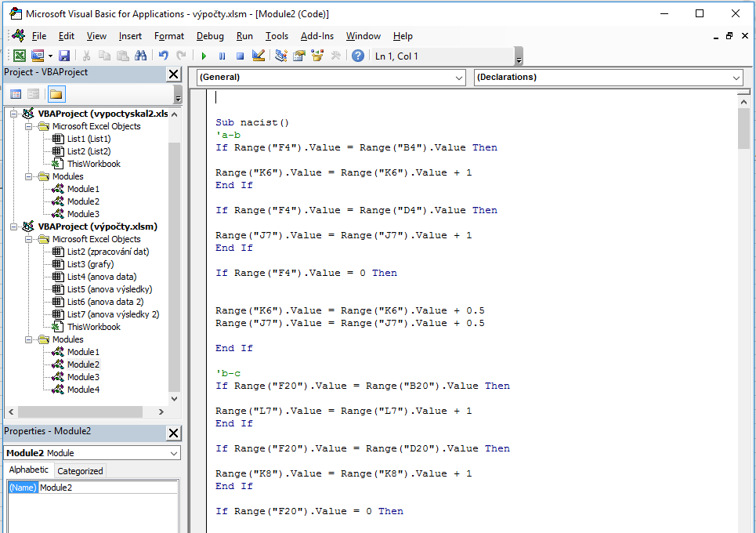
Task: Close the Project - VBAProject panel
Action: 174,74
